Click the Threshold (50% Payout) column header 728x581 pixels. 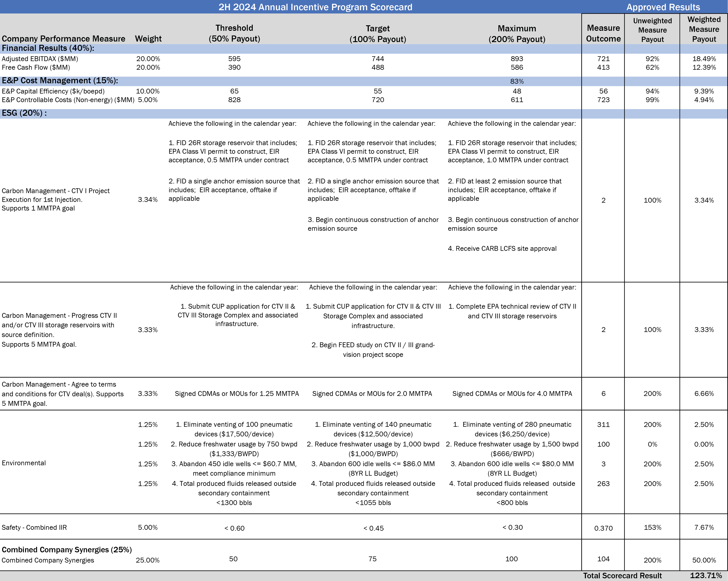pyautogui.click(x=234, y=34)
